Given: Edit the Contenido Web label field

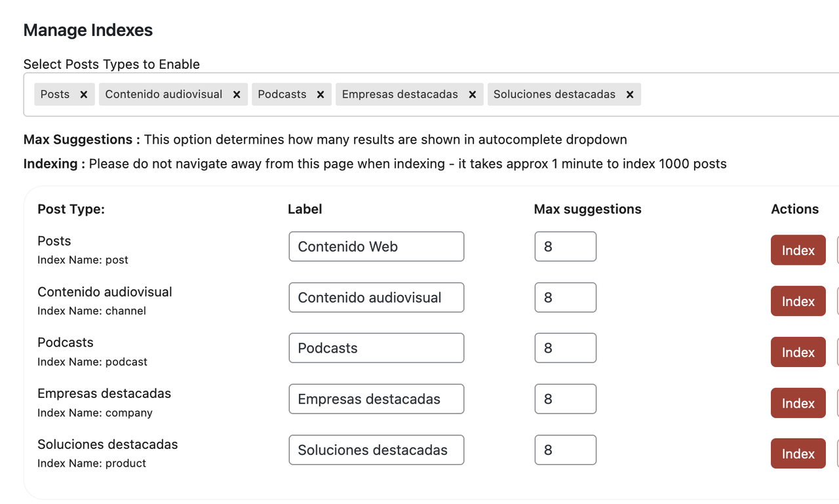Looking at the screenshot, I should pyautogui.click(x=376, y=246).
